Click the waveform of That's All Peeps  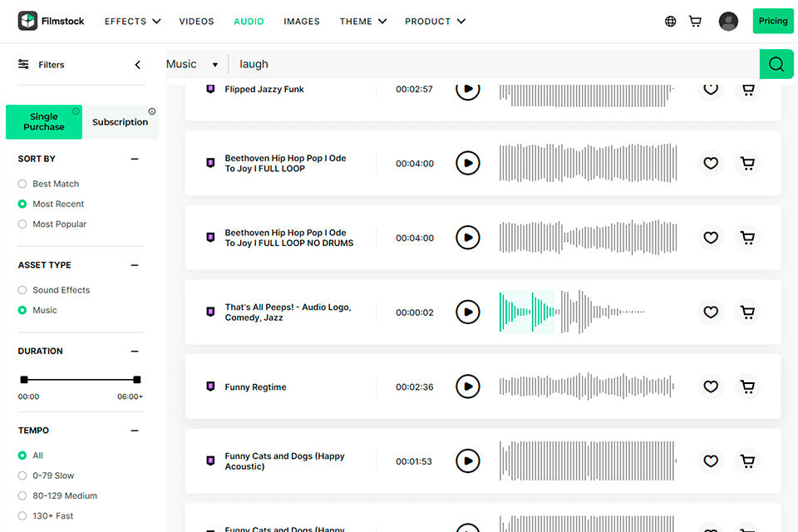point(572,313)
